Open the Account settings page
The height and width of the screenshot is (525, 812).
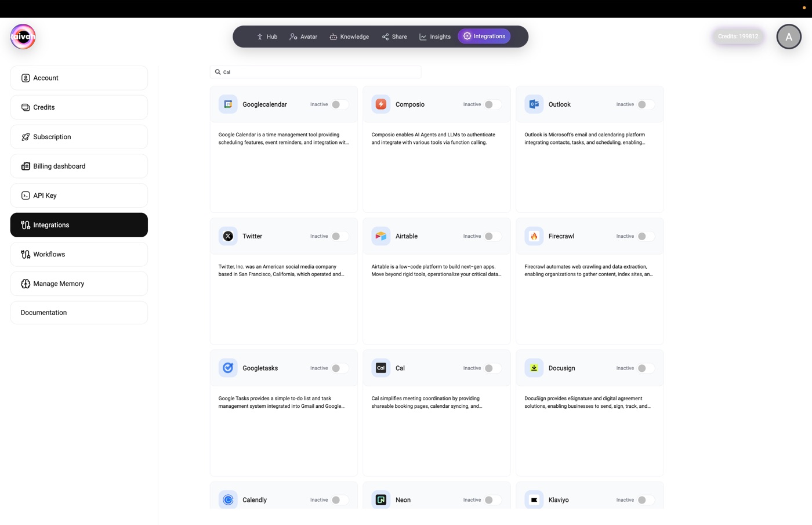(x=79, y=78)
